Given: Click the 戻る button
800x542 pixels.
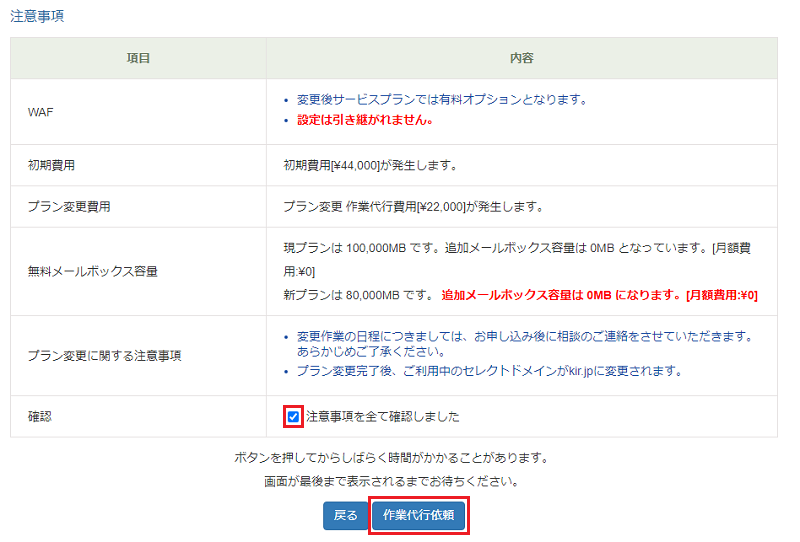Looking at the screenshot, I should 345,515.
